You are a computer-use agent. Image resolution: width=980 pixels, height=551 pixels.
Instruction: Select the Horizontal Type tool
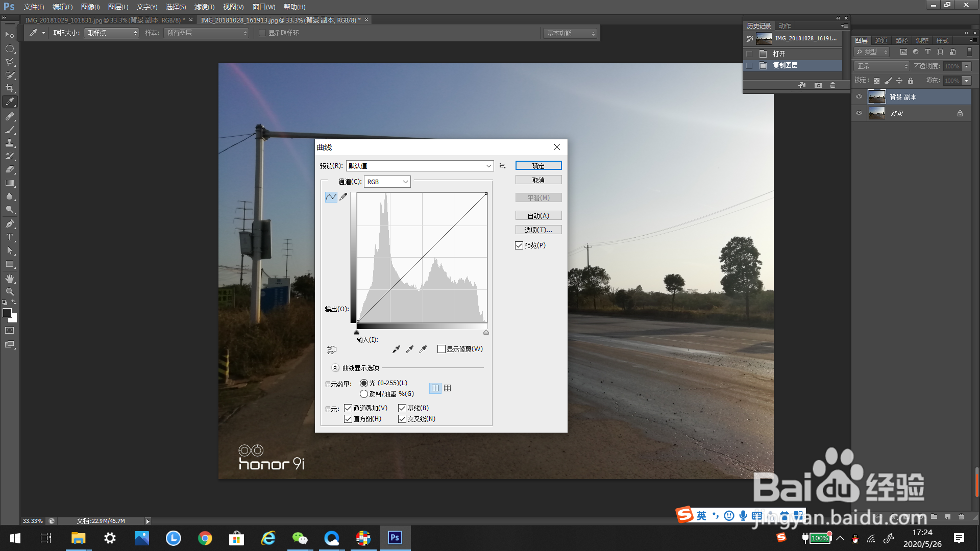tap(10, 237)
